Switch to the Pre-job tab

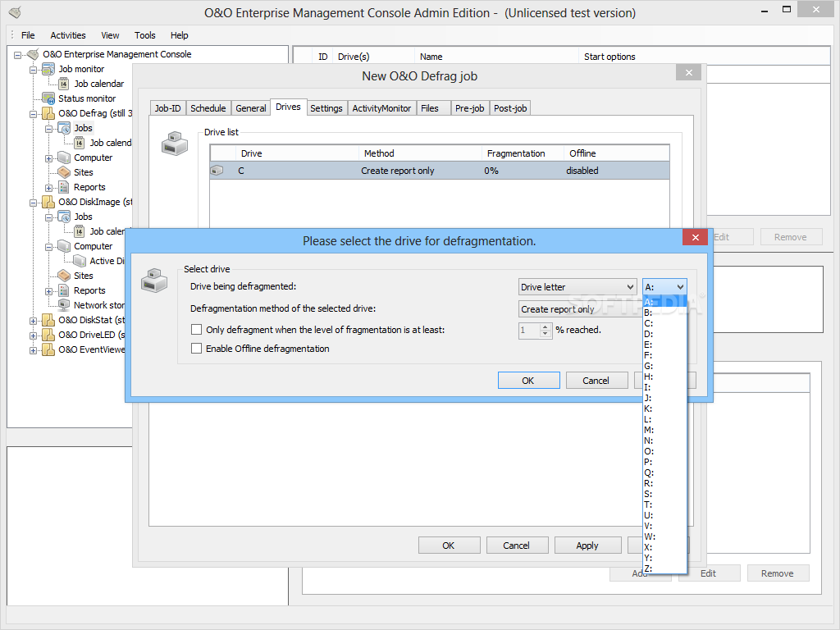[x=469, y=108]
